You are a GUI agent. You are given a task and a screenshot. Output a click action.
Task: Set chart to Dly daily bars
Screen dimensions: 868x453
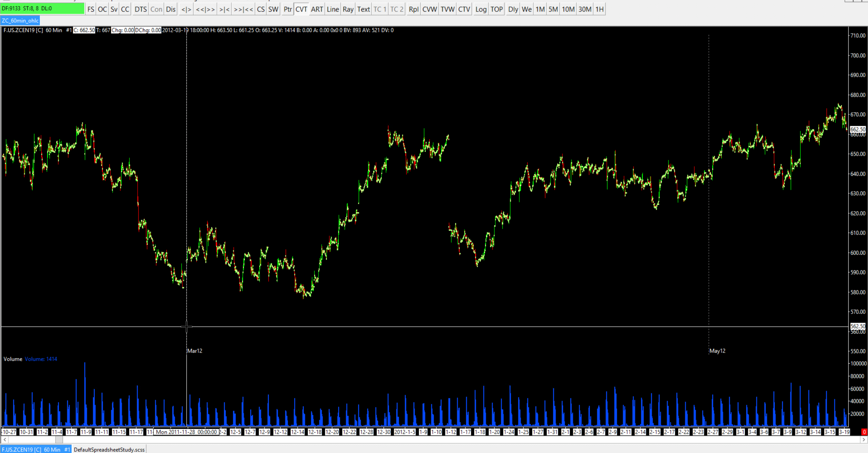tap(513, 9)
